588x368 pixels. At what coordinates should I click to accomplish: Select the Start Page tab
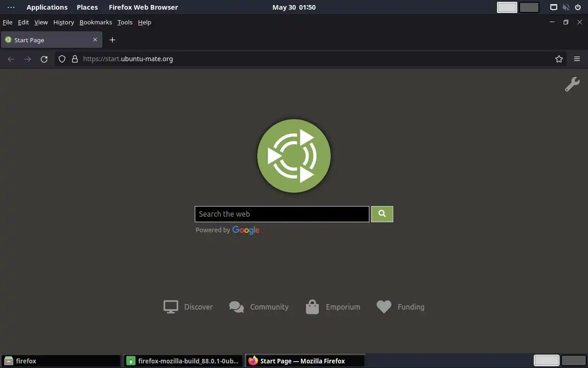tap(51, 40)
